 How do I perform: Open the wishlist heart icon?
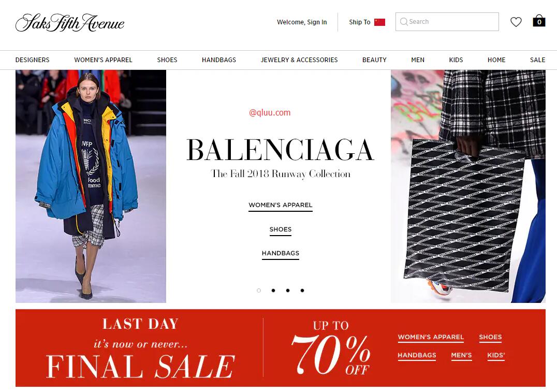(x=516, y=22)
